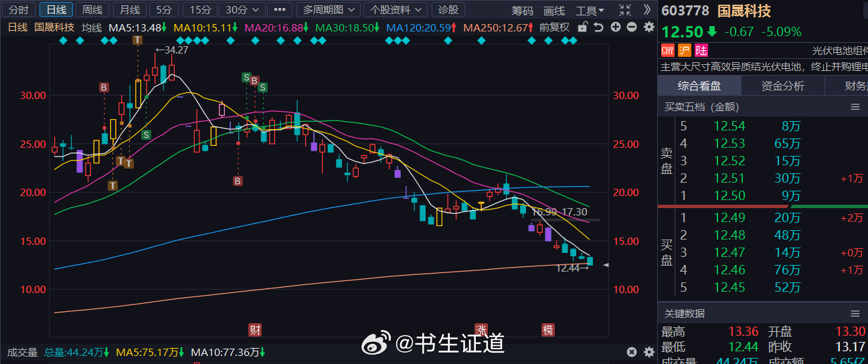
Task: Click the 榜 ranking list marker
Action: (548, 329)
